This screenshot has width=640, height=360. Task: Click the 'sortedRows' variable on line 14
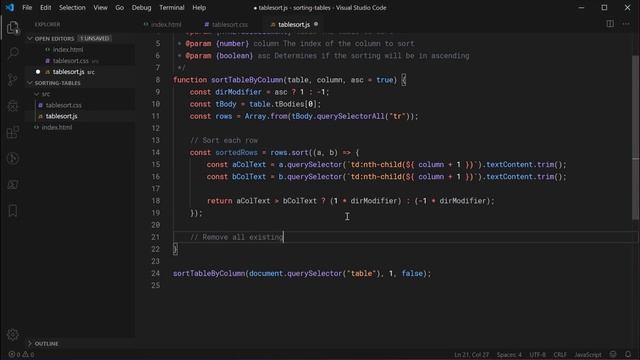(x=236, y=153)
